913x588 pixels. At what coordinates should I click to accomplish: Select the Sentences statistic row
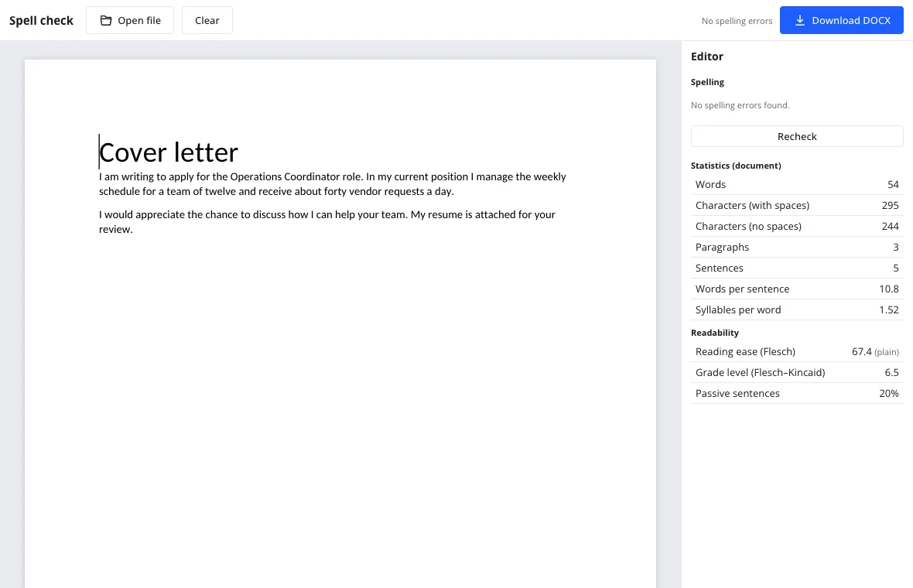coord(796,268)
